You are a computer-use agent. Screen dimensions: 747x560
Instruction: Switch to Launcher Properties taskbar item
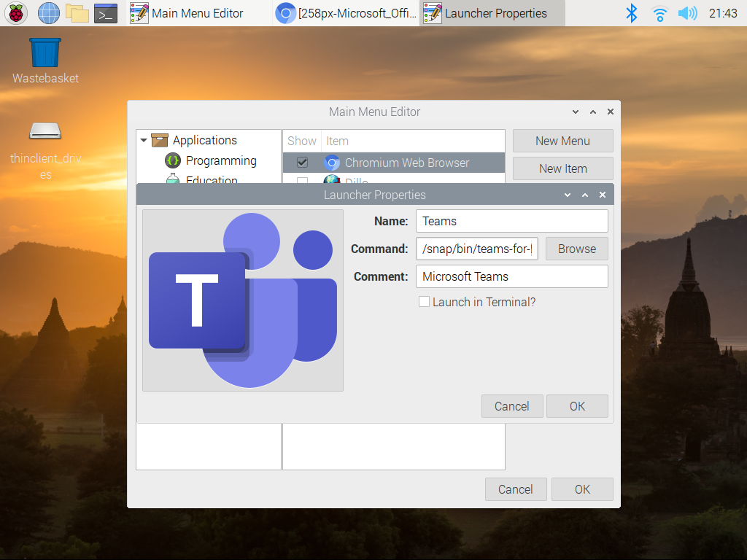492,13
